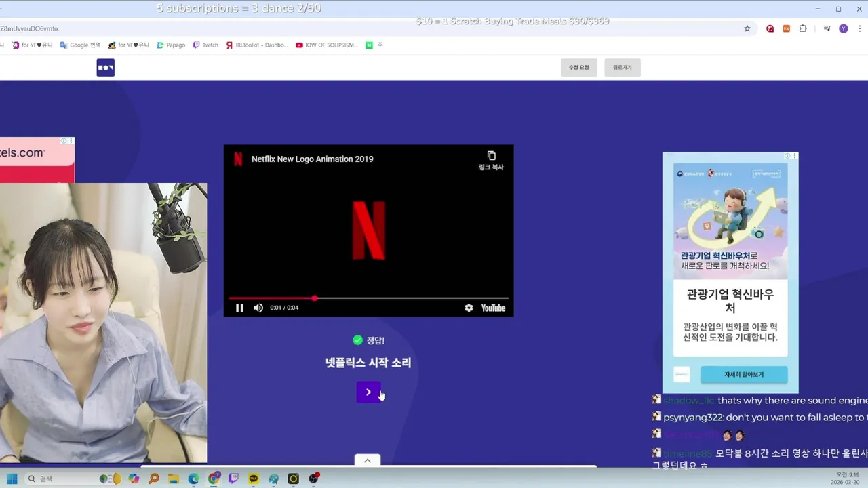Seek on the video progress bar
Viewport: 868px width, 488px height.
pos(368,298)
